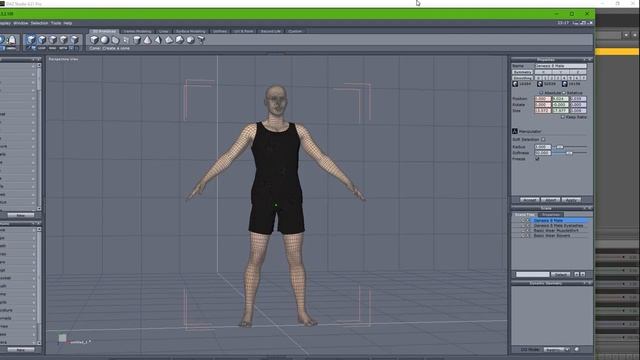Screen dimensions: 640x360
Task: Click the Position X value field
Action: [543, 99]
